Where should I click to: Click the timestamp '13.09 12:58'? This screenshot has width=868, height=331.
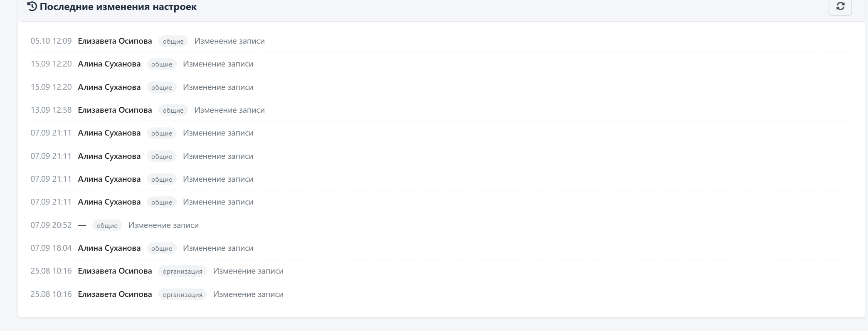coord(51,110)
